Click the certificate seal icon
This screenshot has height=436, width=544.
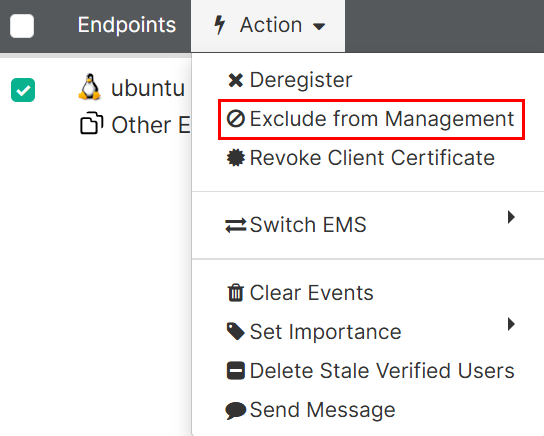point(236,158)
